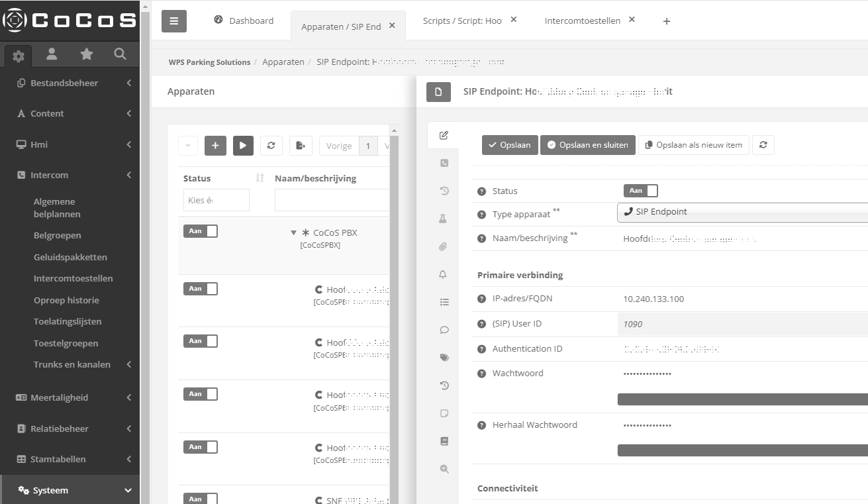
Task: Click the Opslaan en sluiten button
Action: (x=587, y=145)
